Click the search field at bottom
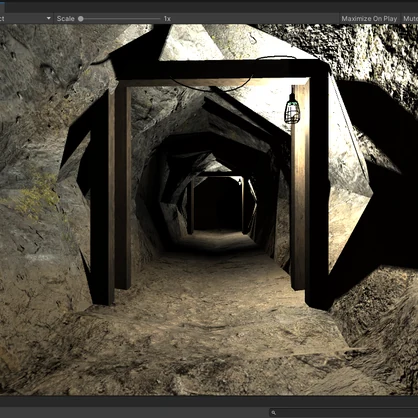This screenshot has width=418, height=418. (x=344, y=413)
